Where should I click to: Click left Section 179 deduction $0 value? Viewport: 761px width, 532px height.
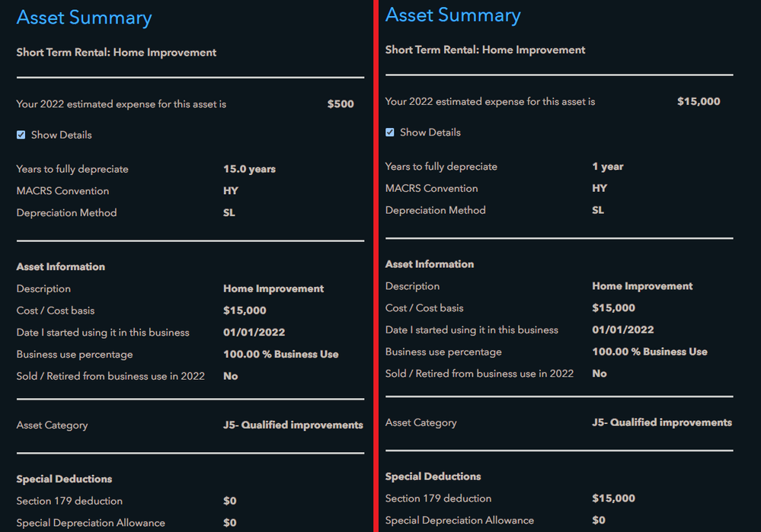[229, 501]
